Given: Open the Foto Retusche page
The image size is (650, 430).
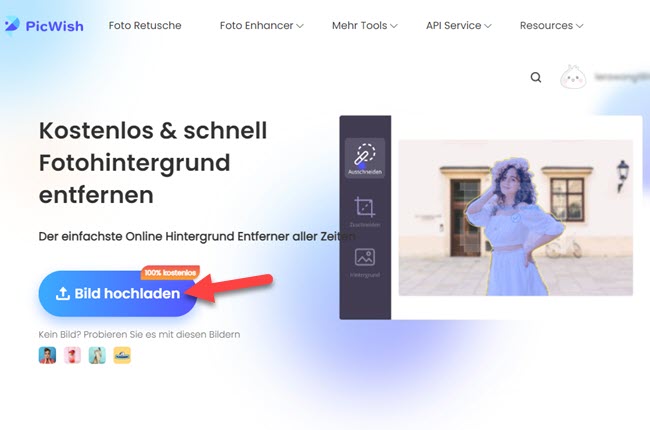Looking at the screenshot, I should click(145, 26).
